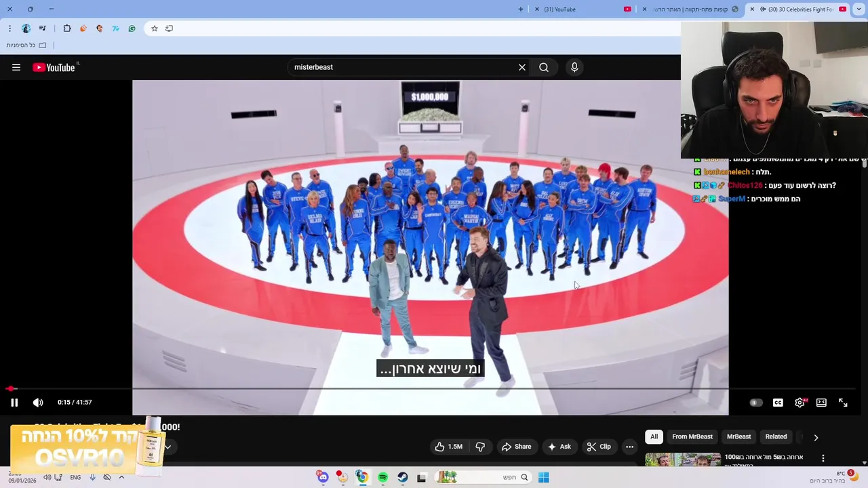Expand the dropdown under video title
The height and width of the screenshot is (488, 868).
[167, 447]
